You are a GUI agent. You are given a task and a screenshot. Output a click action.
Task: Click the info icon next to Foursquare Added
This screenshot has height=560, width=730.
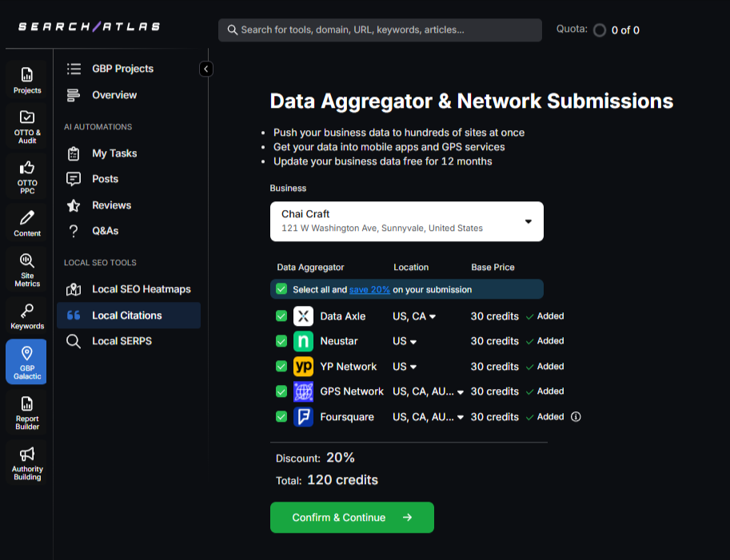576,417
